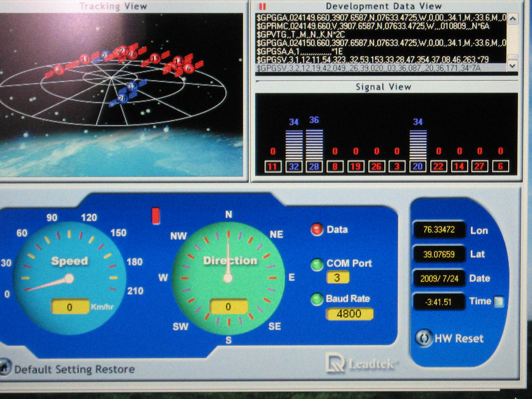The image size is (532, 399).
Task: Click the Default Setting Restore label
Action: pyautogui.click(x=75, y=369)
